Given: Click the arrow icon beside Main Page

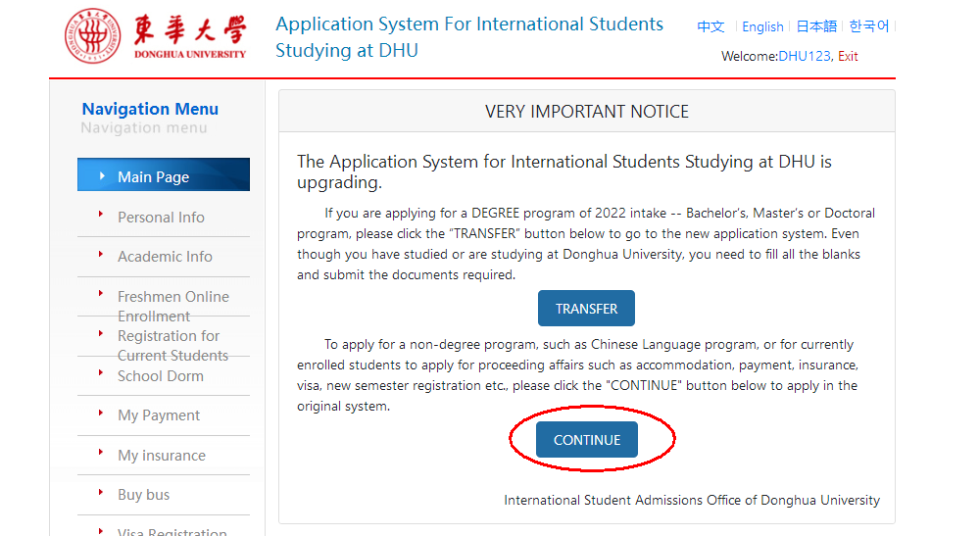Looking at the screenshot, I should pyautogui.click(x=102, y=176).
